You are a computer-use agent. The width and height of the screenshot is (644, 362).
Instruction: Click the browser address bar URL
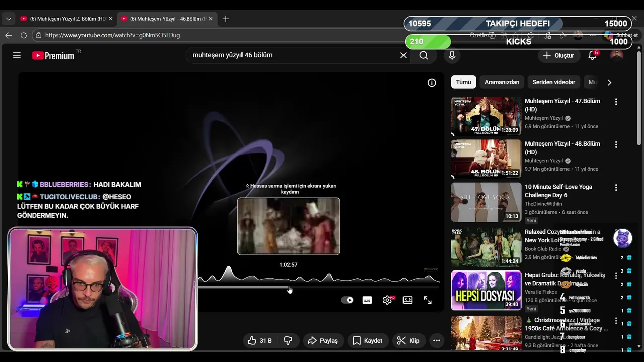pos(112,35)
